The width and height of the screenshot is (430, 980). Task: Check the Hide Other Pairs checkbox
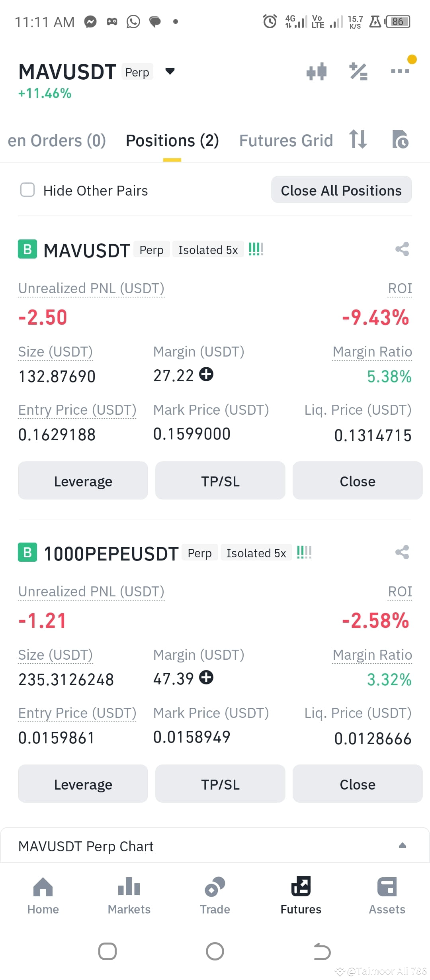[27, 190]
